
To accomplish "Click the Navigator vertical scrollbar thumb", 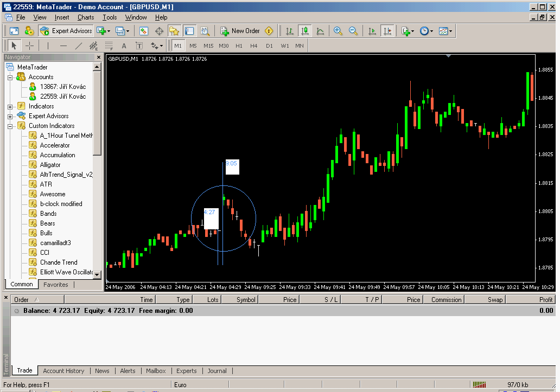I will point(97,113).
